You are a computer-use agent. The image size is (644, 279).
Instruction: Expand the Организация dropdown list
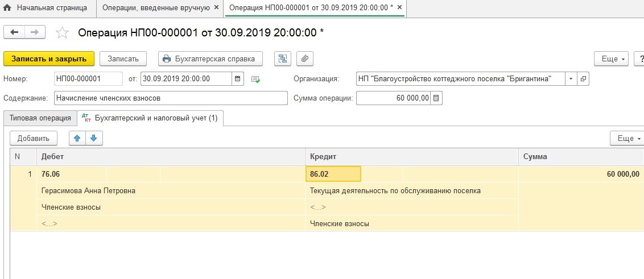(x=571, y=78)
